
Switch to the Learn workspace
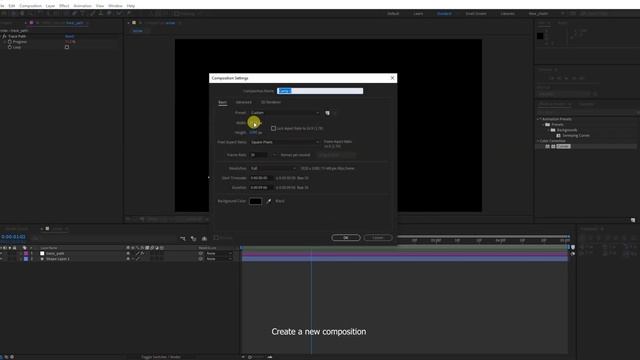418,13
